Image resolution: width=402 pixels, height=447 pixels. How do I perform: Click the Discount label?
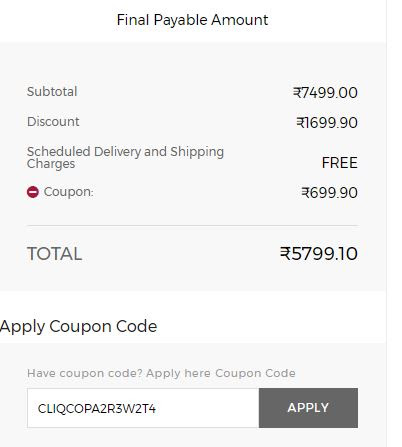tap(53, 122)
